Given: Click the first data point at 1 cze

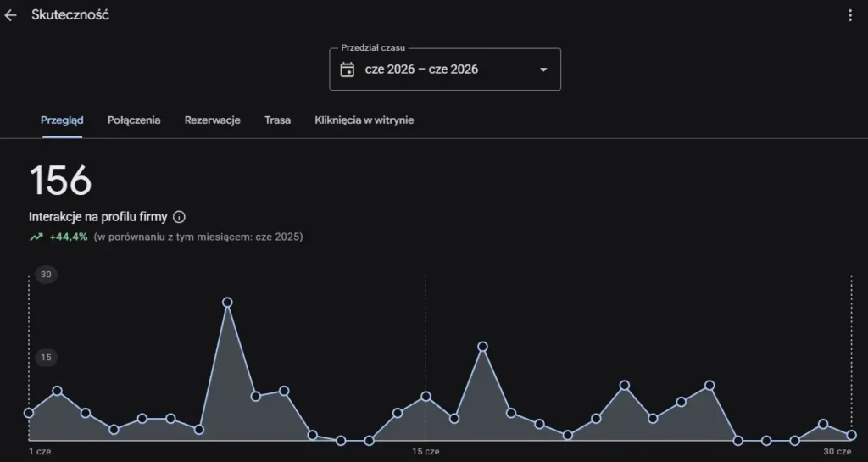Looking at the screenshot, I should click(x=29, y=413).
